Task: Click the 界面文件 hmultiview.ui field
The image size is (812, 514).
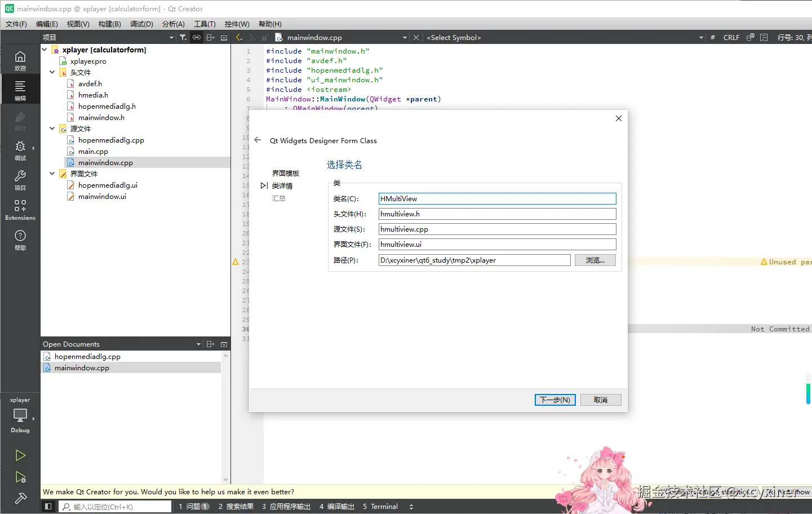Action: click(497, 244)
